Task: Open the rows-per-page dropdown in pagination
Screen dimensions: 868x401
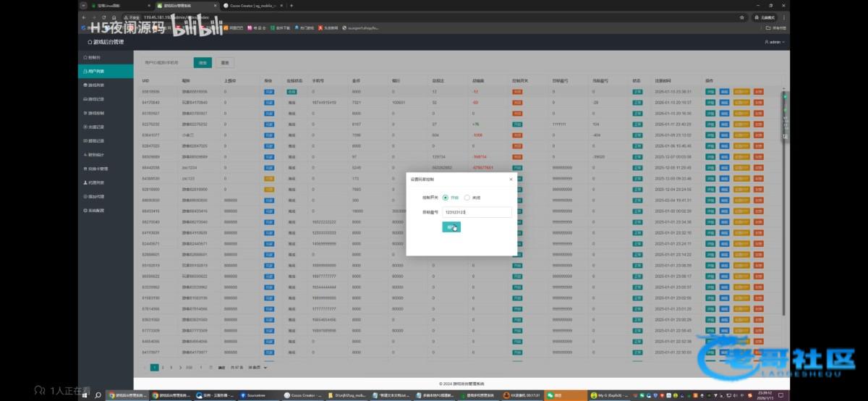Action: coord(259,368)
